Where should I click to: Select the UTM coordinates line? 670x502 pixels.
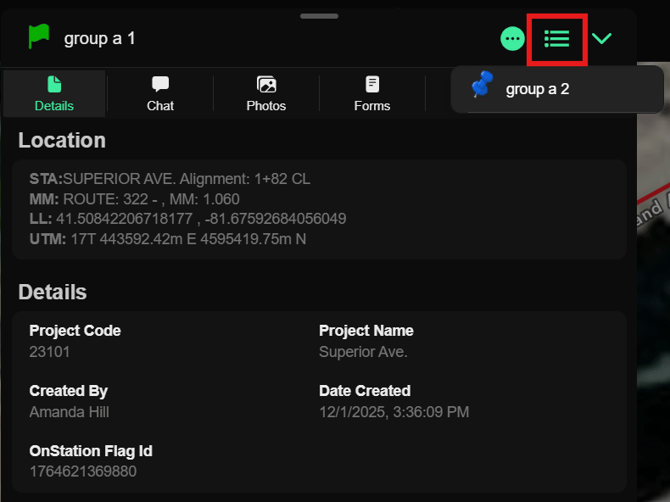(x=168, y=238)
